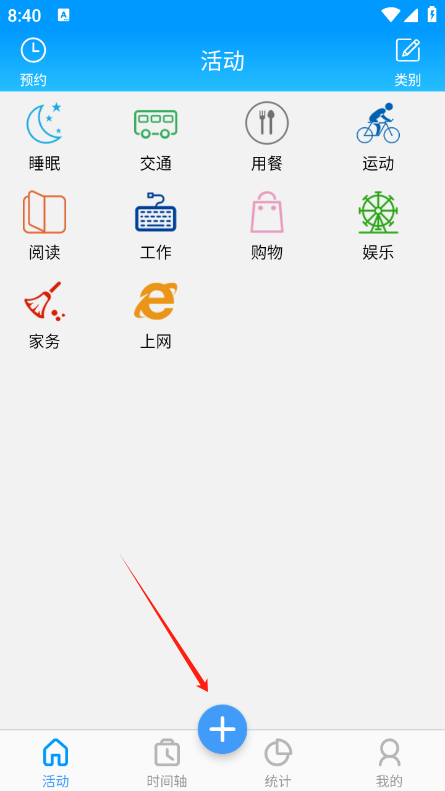Tap the 上网 browser icon
Image resolution: width=445 pixels, height=791 pixels.
155,301
